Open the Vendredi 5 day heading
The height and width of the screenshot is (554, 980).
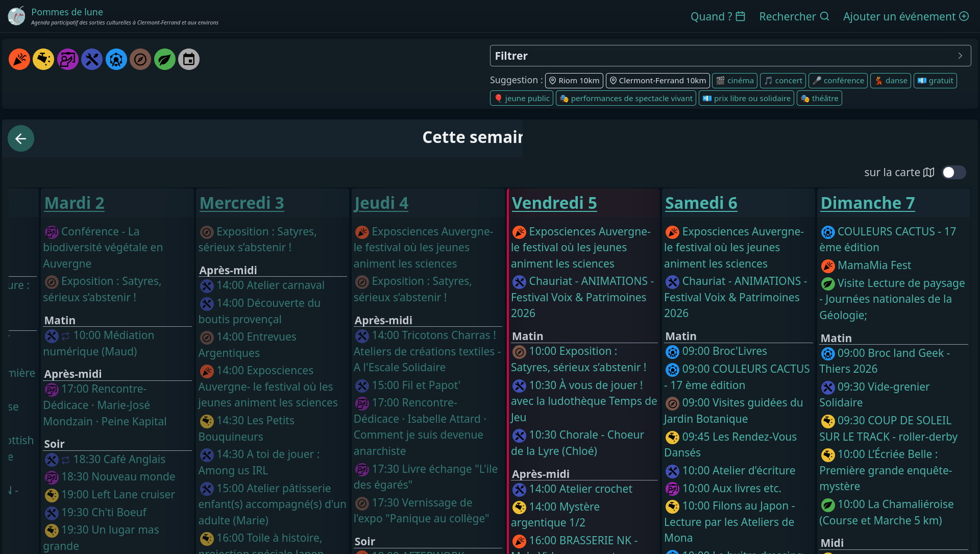[x=554, y=203]
